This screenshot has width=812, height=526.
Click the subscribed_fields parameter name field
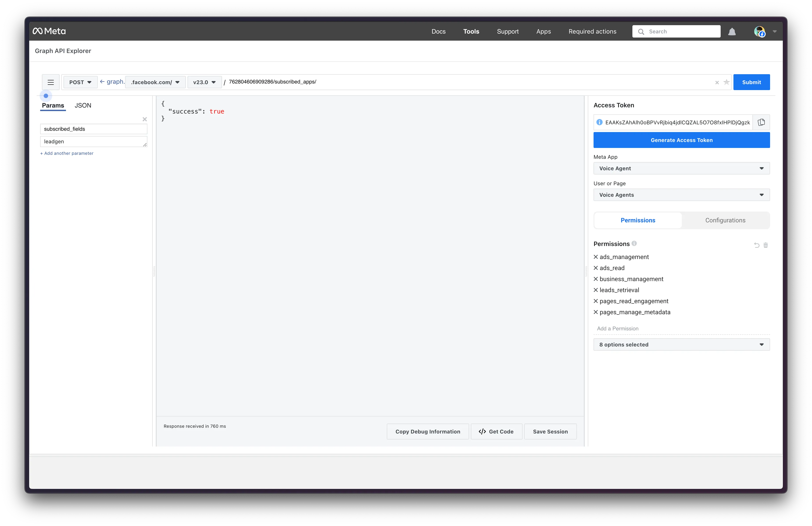[94, 129]
